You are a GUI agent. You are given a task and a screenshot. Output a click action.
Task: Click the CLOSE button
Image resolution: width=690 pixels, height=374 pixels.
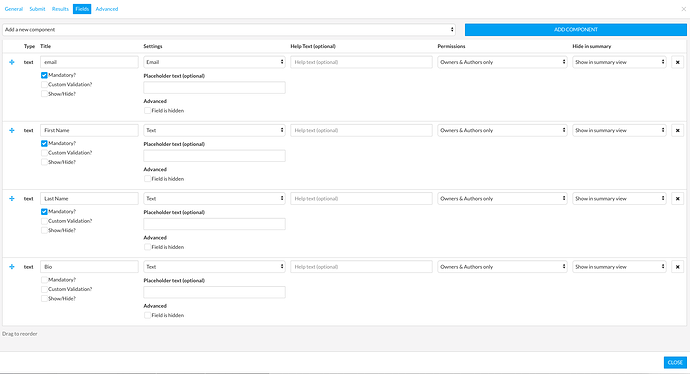point(675,362)
